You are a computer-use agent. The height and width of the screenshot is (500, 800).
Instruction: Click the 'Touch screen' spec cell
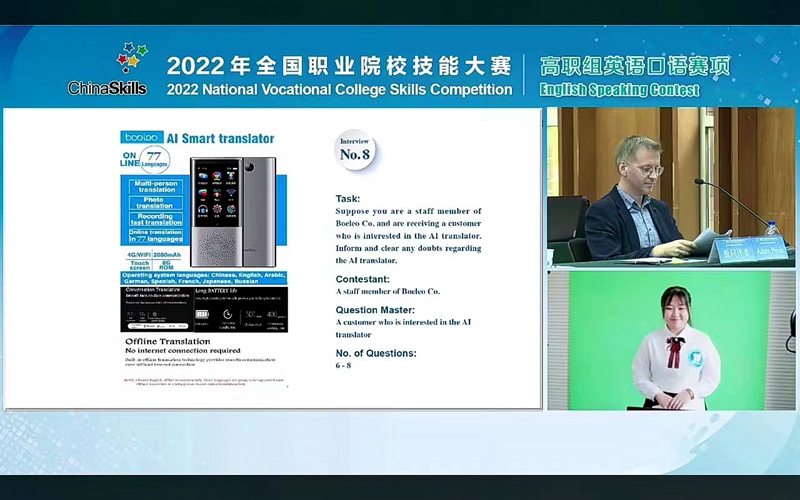click(140, 265)
